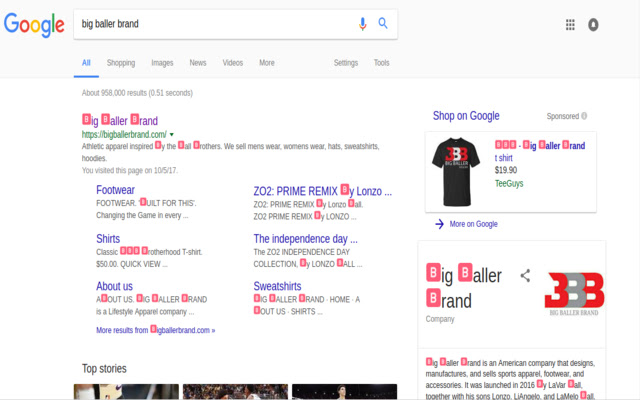Screen dimensions: 640x400
Task: Open the Google apps grid
Action: click(570, 25)
